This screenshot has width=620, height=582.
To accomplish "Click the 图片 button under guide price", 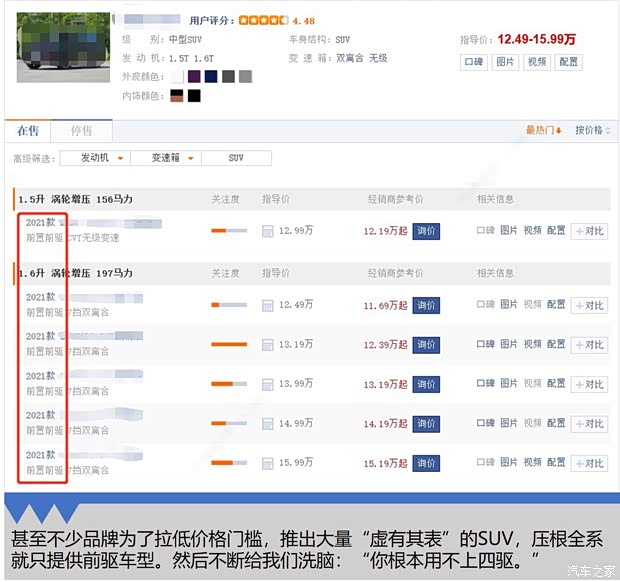I will (505, 62).
